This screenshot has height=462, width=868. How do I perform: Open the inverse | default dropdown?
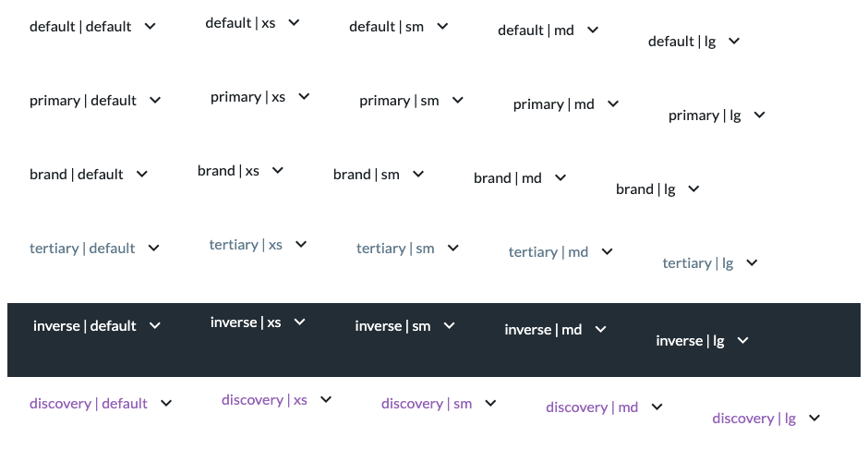click(x=97, y=326)
